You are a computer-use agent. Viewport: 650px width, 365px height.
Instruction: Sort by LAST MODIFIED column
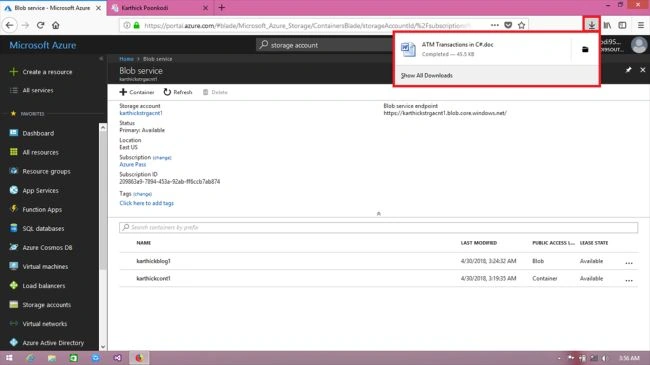pos(479,243)
